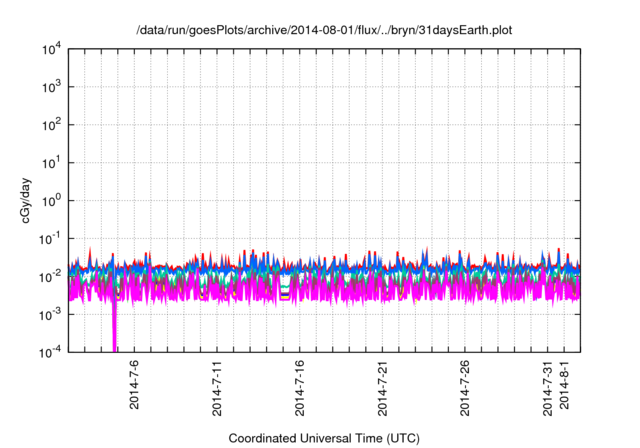
Task: Select the 2014-8-1 date label
Action: coord(564,385)
